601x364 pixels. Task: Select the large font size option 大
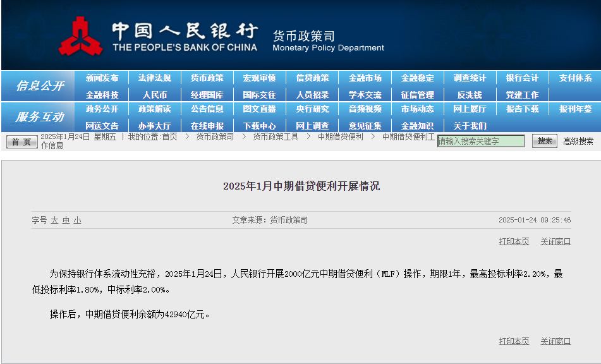point(54,221)
